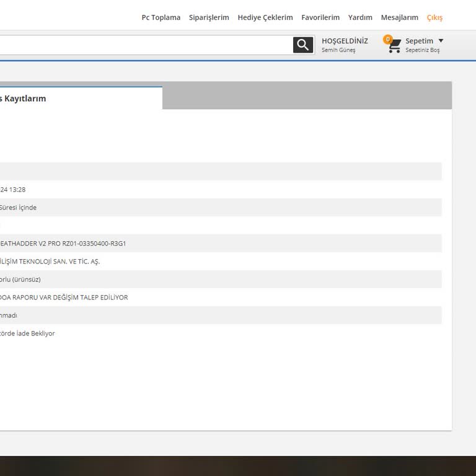Image resolution: width=476 pixels, height=476 pixels.
Task: Select the row 'Süresi İçinde'
Action: 221,208
